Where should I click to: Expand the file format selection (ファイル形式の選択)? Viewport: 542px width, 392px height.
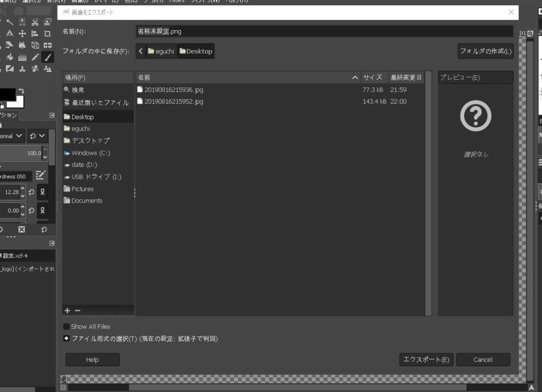pyautogui.click(x=67, y=339)
